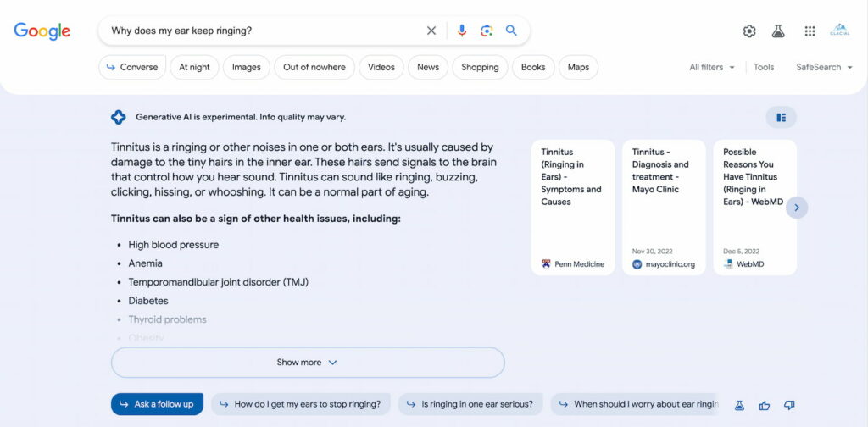Expand AI answer with Show more
This screenshot has height=427, width=868.
(x=308, y=363)
